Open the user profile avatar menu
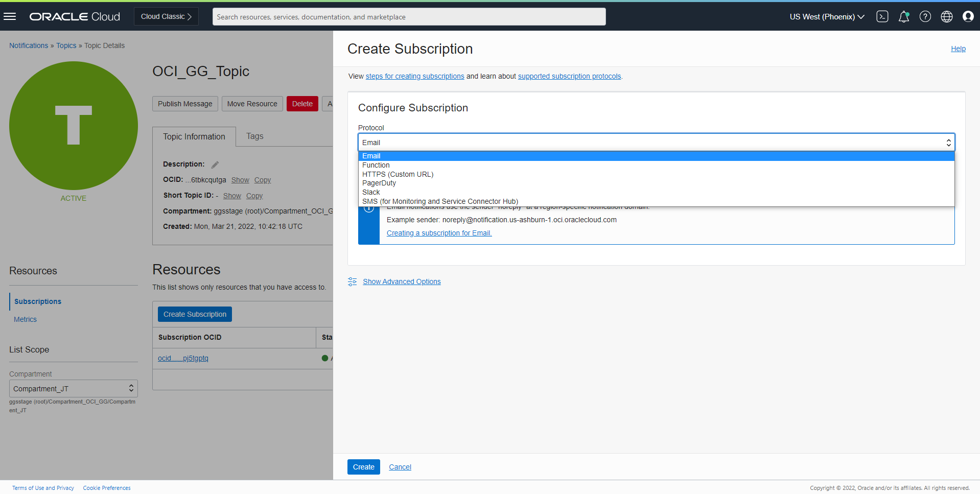980x494 pixels. pyautogui.click(x=968, y=16)
